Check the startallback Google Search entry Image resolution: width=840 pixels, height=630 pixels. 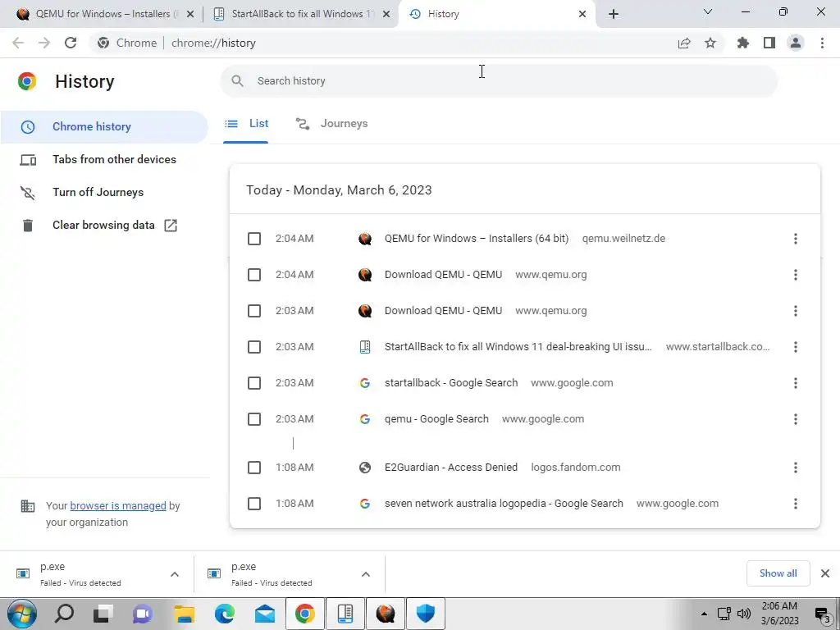[x=254, y=383]
